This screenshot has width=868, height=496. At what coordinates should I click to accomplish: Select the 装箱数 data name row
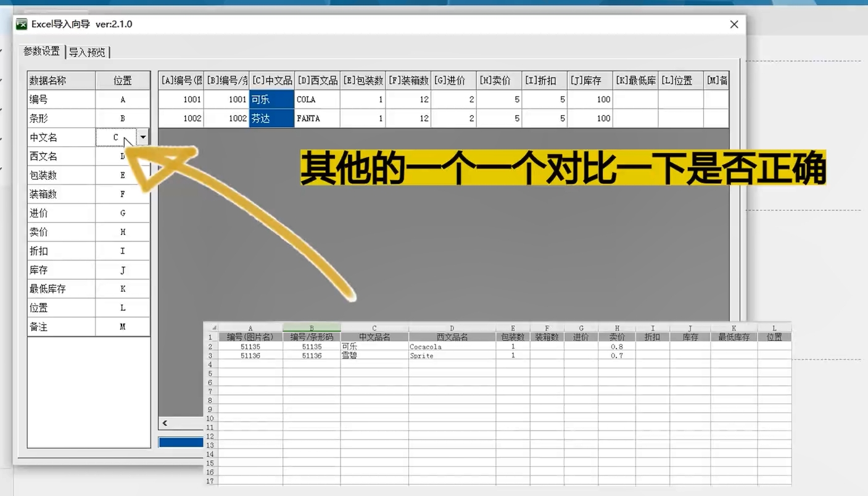coord(62,194)
